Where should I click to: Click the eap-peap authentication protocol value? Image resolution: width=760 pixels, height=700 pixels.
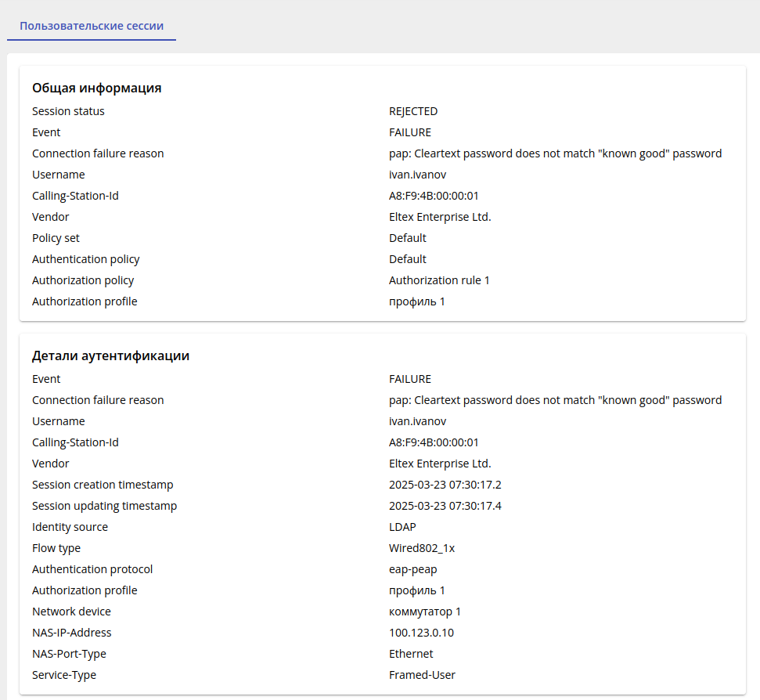coord(413,569)
